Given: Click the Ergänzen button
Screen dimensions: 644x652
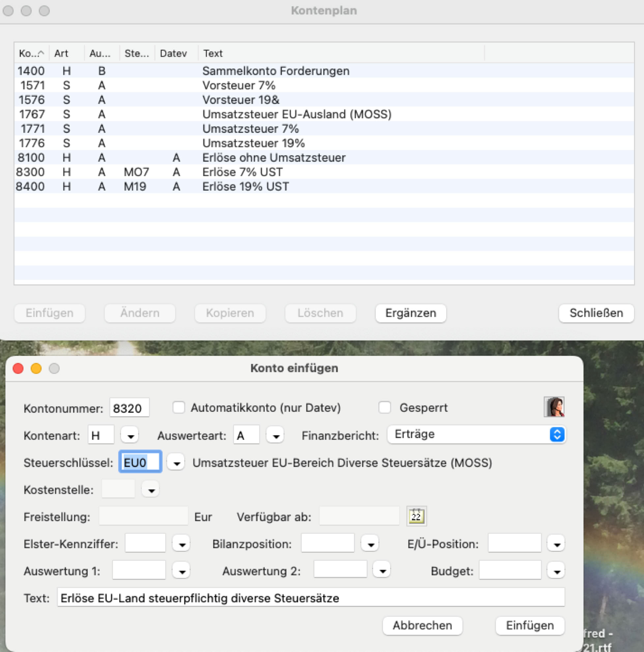Looking at the screenshot, I should 411,313.
